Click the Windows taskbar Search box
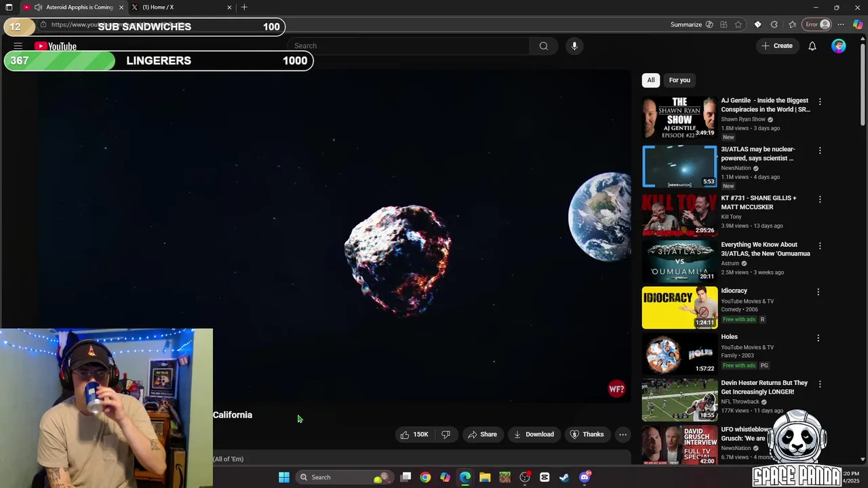 (x=344, y=477)
